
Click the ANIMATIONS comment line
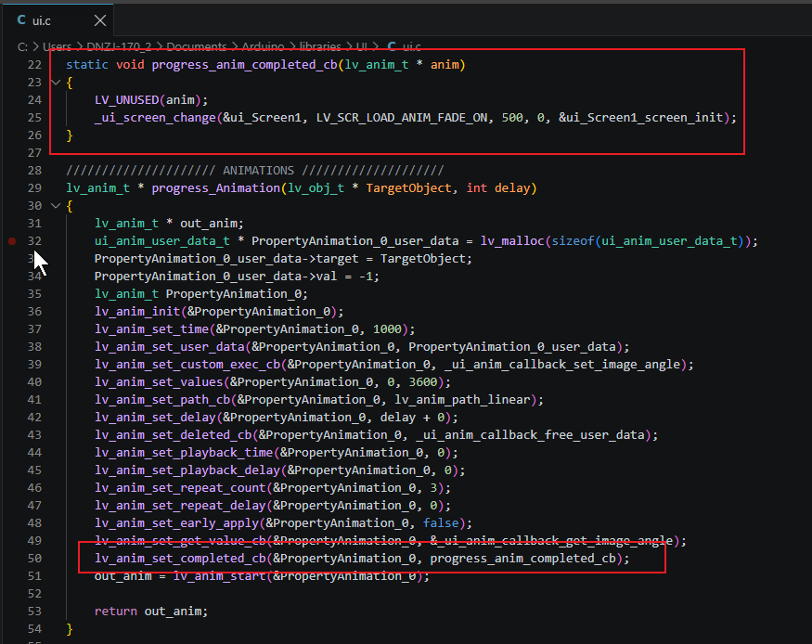[x=255, y=171]
